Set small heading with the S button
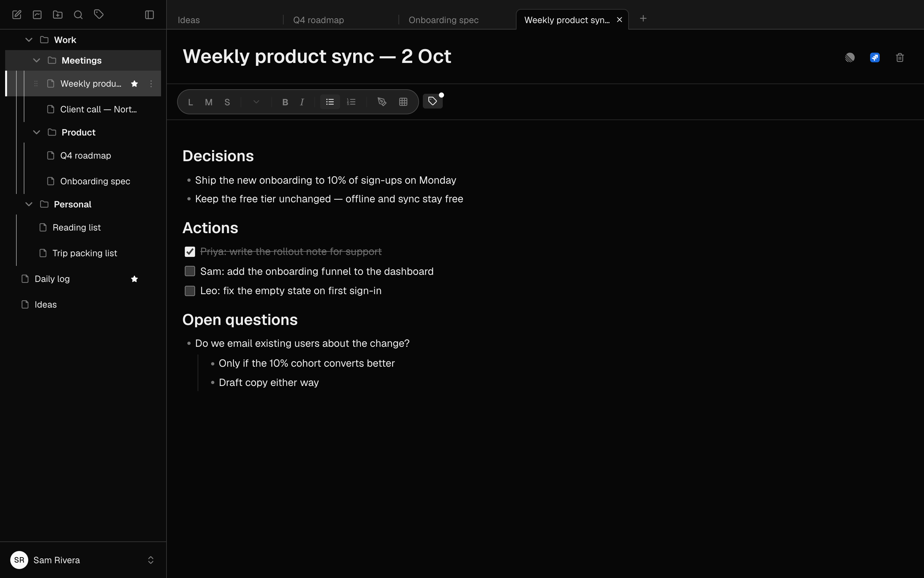This screenshot has height=578, width=924. [x=227, y=102]
